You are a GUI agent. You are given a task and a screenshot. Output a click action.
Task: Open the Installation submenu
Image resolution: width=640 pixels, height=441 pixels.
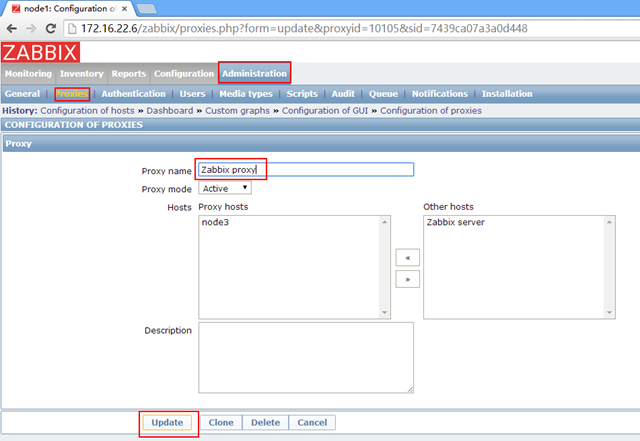click(x=507, y=94)
